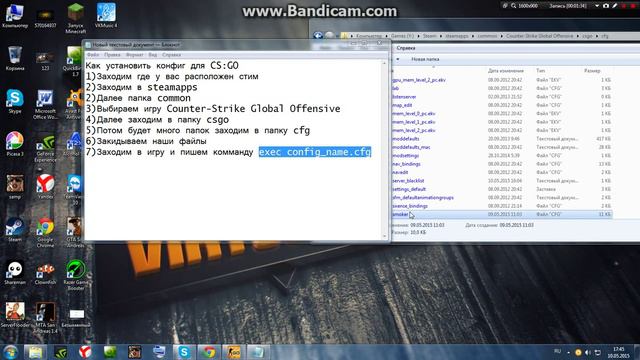Launch samp desktop icon

15,187
